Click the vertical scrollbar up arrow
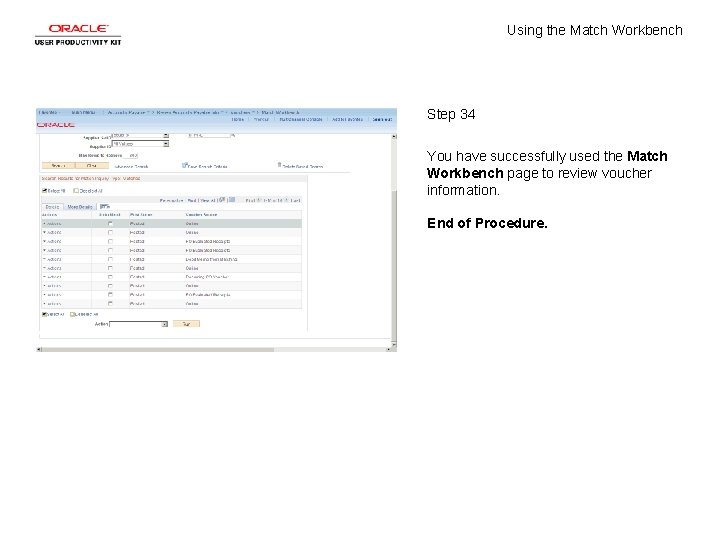This screenshot has height=540, width=720. [x=394, y=136]
